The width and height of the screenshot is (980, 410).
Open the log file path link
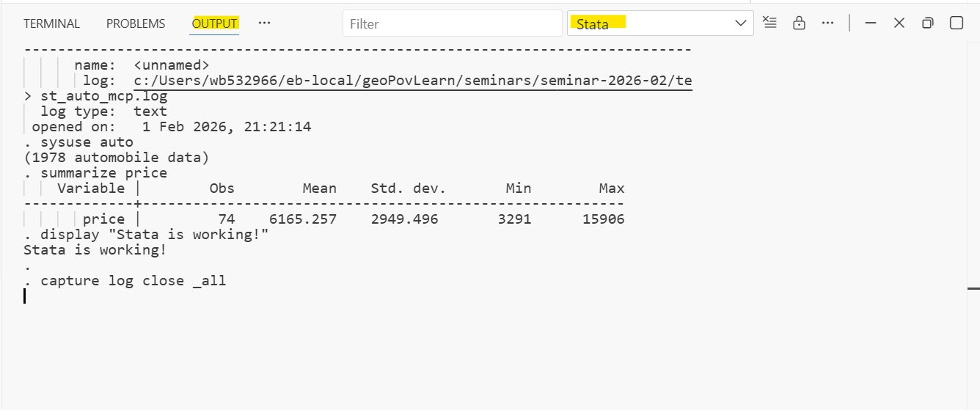412,81
